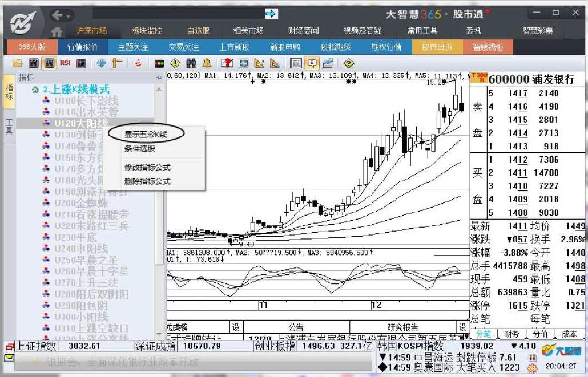The width and height of the screenshot is (588, 377).
Task: Click the highlighted speech bubble toolbar icon
Action: (x=312, y=63)
